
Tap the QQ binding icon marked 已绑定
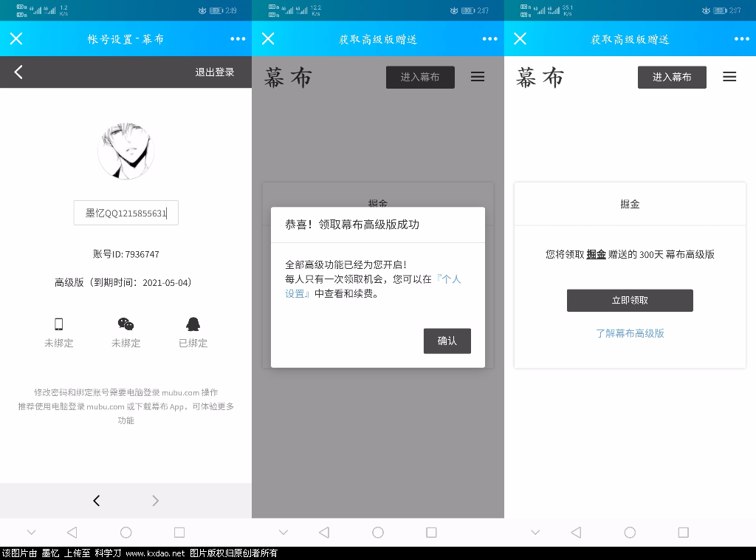[x=193, y=324]
